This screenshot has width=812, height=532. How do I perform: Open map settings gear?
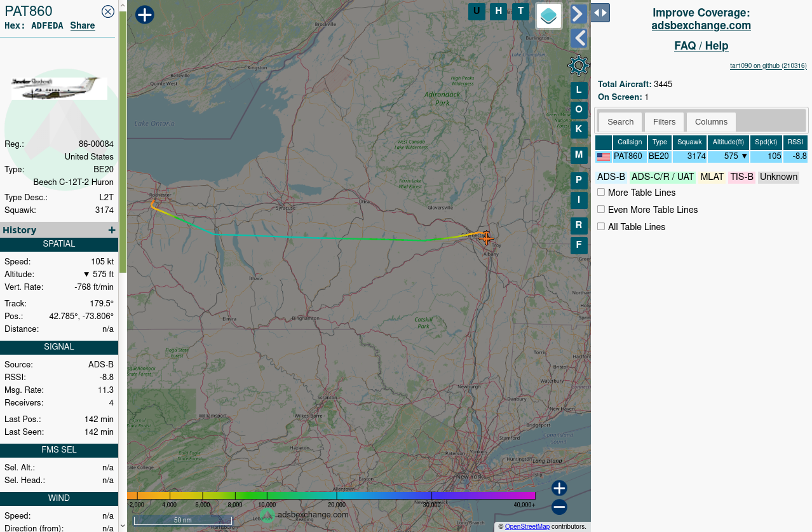point(579,65)
